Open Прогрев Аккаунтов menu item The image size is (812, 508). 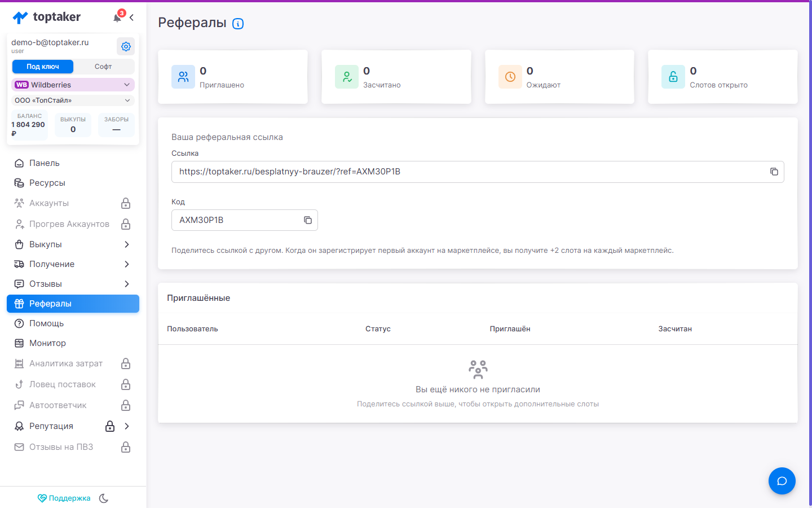[73, 224]
